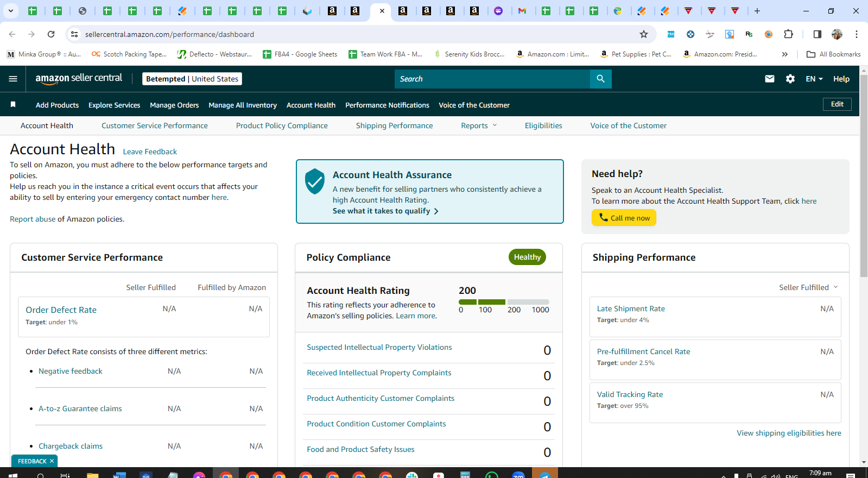The image size is (868, 478).
Task: Open the messages envelope icon
Action: pyautogui.click(x=770, y=79)
